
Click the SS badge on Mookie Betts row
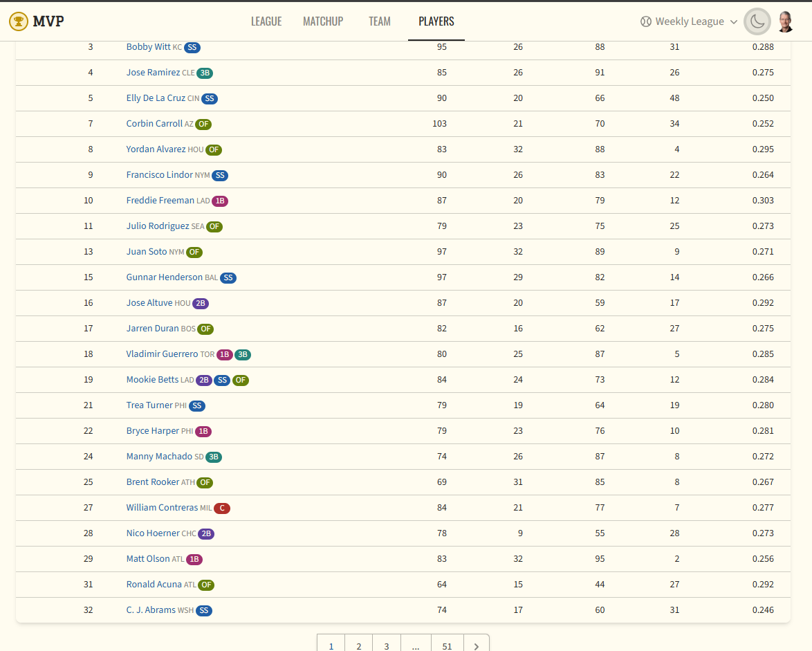pyautogui.click(x=222, y=380)
